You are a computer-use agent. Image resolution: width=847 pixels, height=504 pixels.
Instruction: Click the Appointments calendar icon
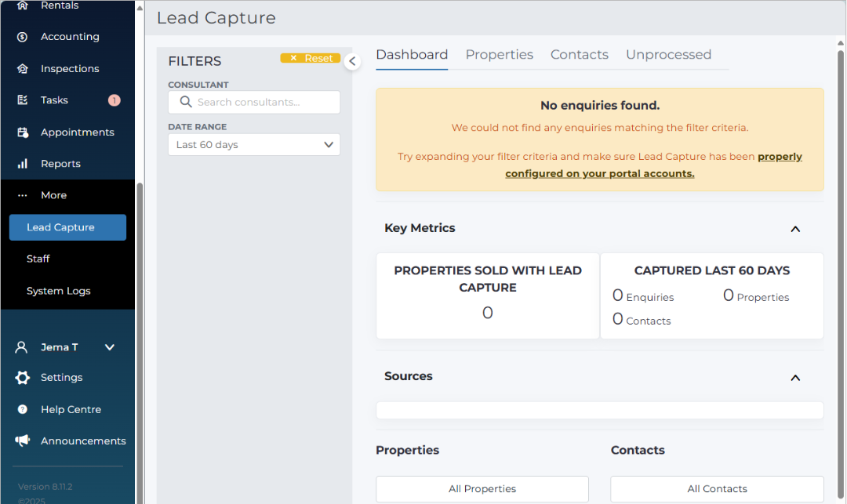pyautogui.click(x=22, y=132)
